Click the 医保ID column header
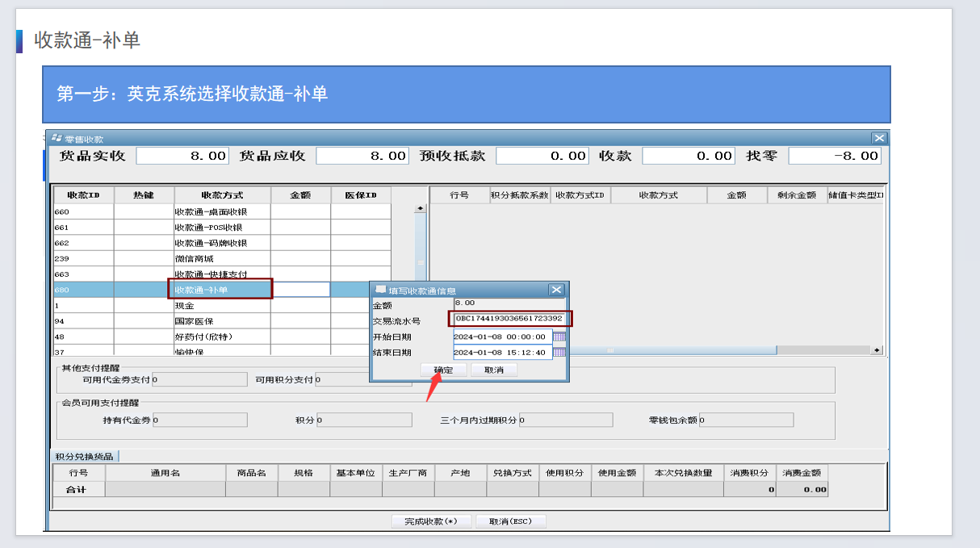The image size is (980, 548). point(361,195)
